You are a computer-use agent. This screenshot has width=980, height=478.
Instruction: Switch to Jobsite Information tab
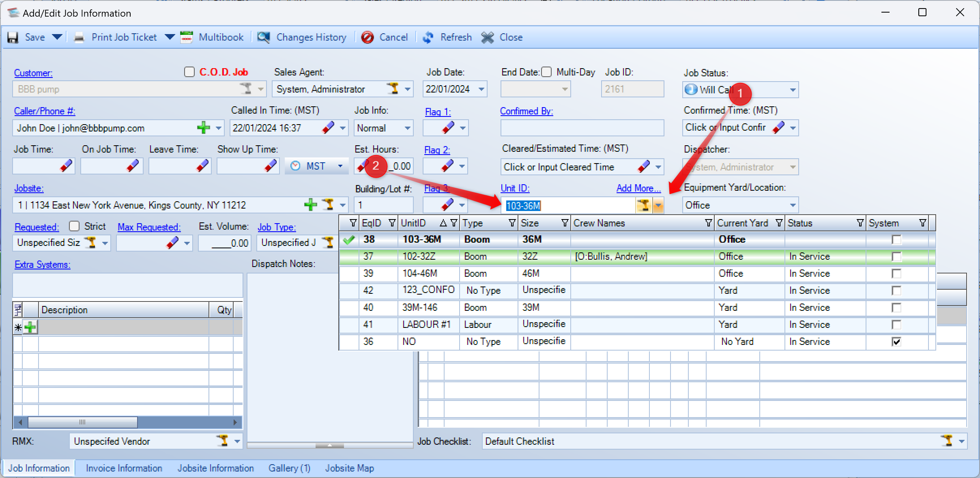[215, 468]
